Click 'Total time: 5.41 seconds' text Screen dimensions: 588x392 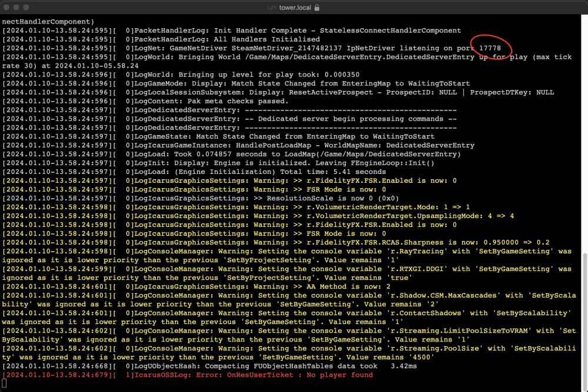pyautogui.click(x=333, y=172)
